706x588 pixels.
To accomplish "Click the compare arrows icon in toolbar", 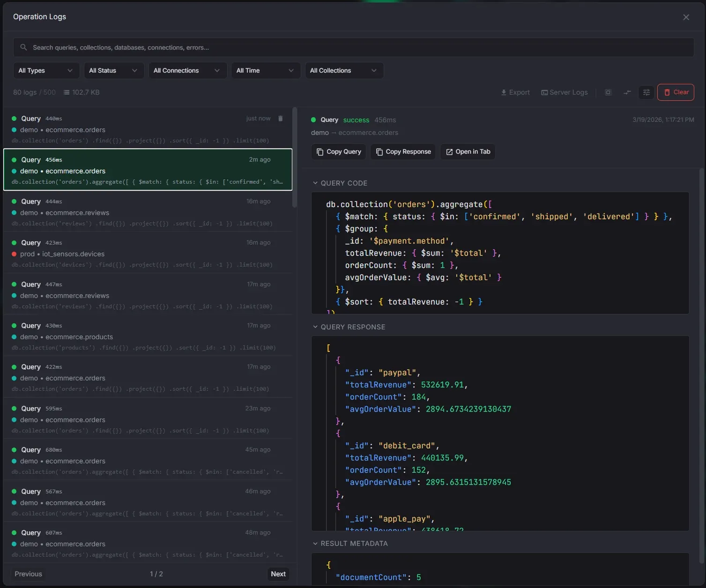I will (627, 92).
